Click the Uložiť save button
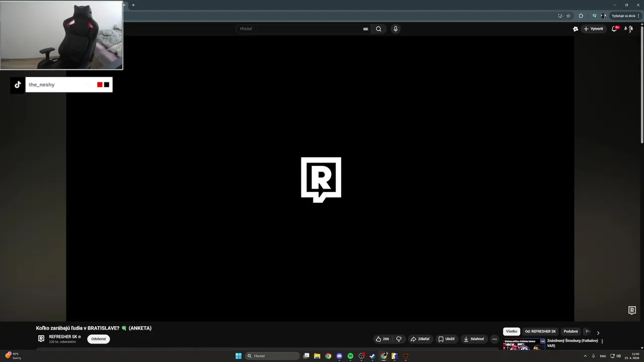644x362 pixels. [446, 339]
